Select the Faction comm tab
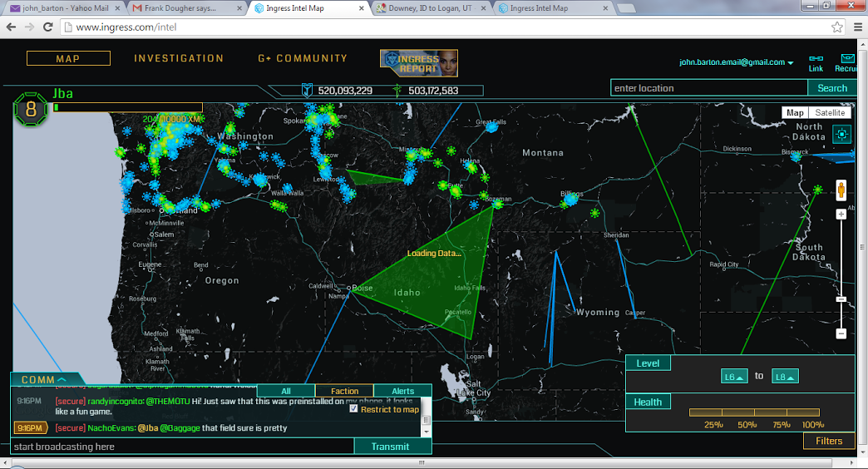The image size is (868, 469). 344,390
